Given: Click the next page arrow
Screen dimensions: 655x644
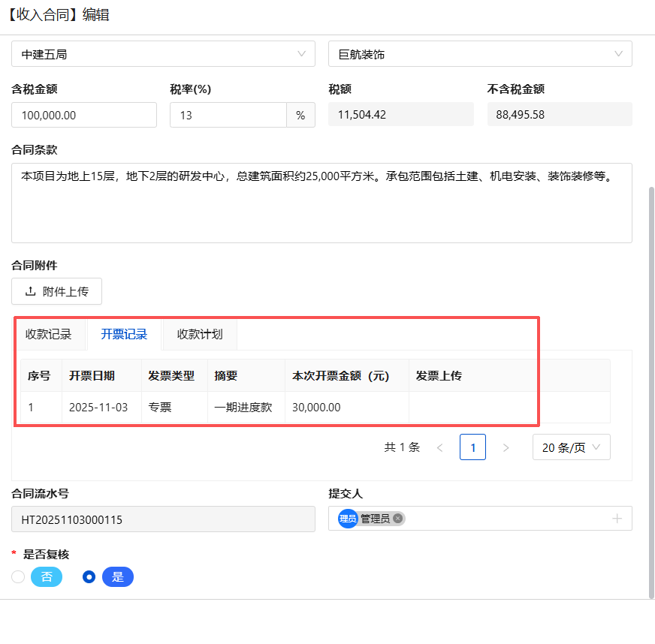Looking at the screenshot, I should (506, 447).
